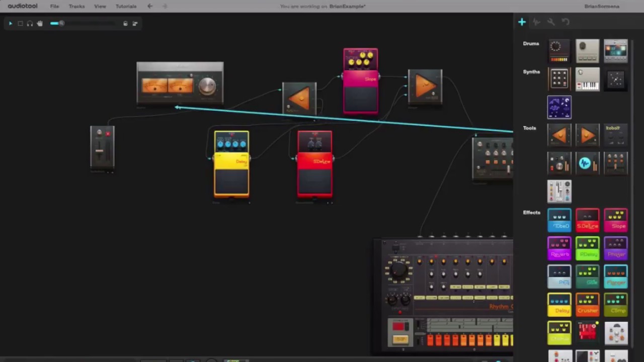Screen dimensions: 644x362
Task: Pick the first drum machine under Drums
Action: (559, 51)
